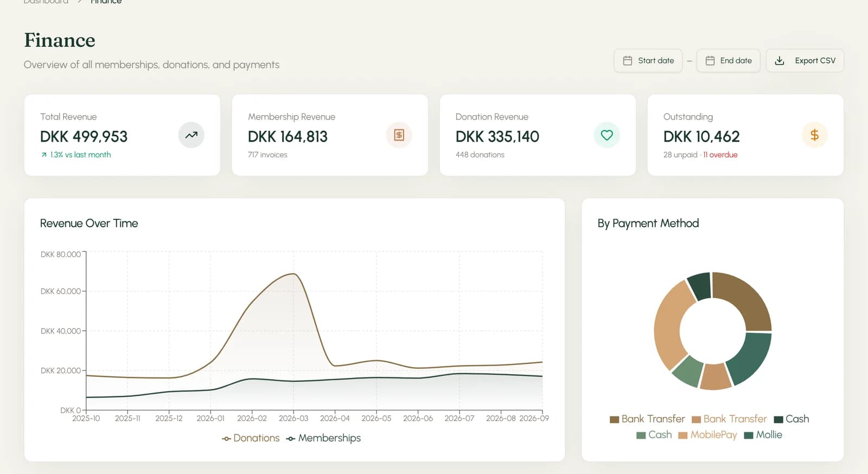Click the dollar icon in Outstanding card
Viewport: 868px width, 474px height.
pyautogui.click(x=814, y=135)
